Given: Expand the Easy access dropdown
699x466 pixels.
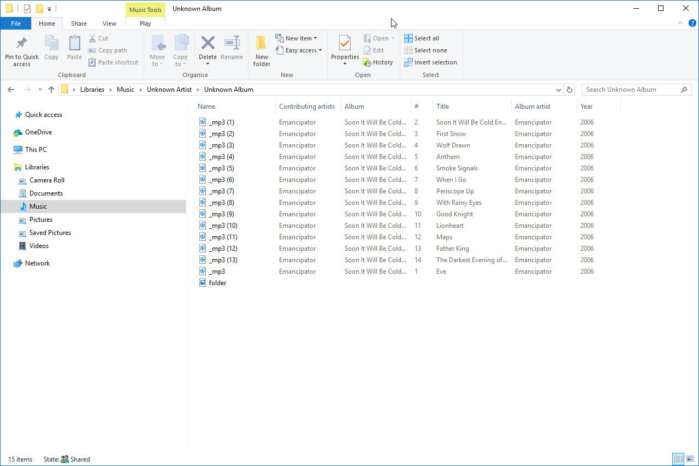Looking at the screenshot, I should [302, 50].
